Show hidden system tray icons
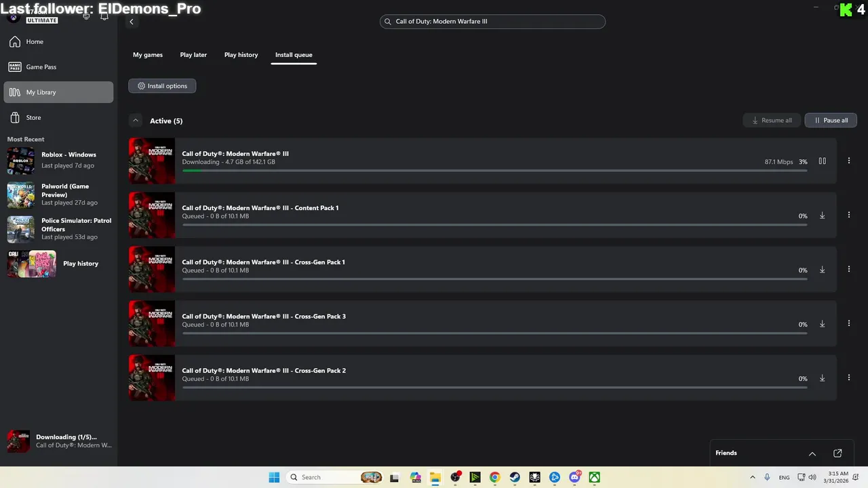This screenshot has height=488, width=868. pos(752,477)
